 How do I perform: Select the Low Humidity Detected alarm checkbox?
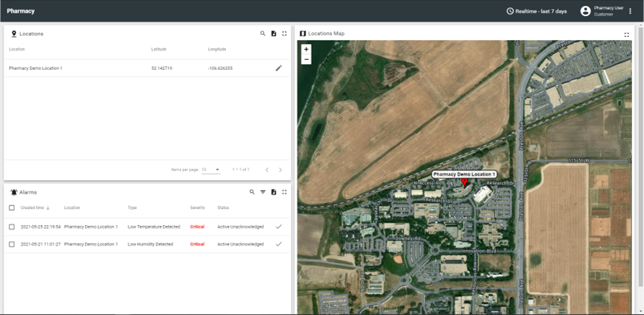11,244
